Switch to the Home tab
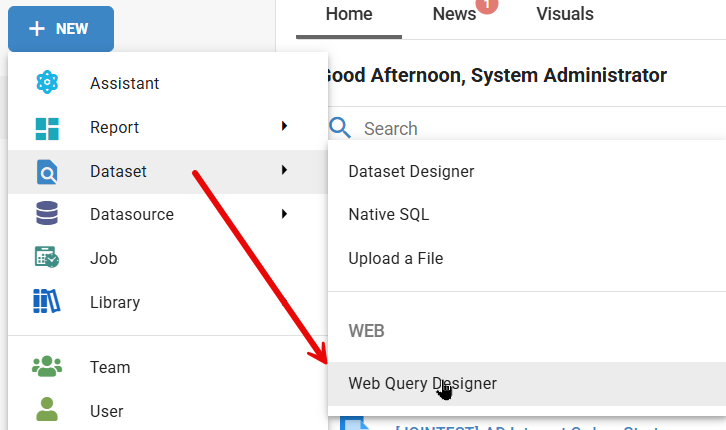This screenshot has height=430, width=726. coord(348,14)
